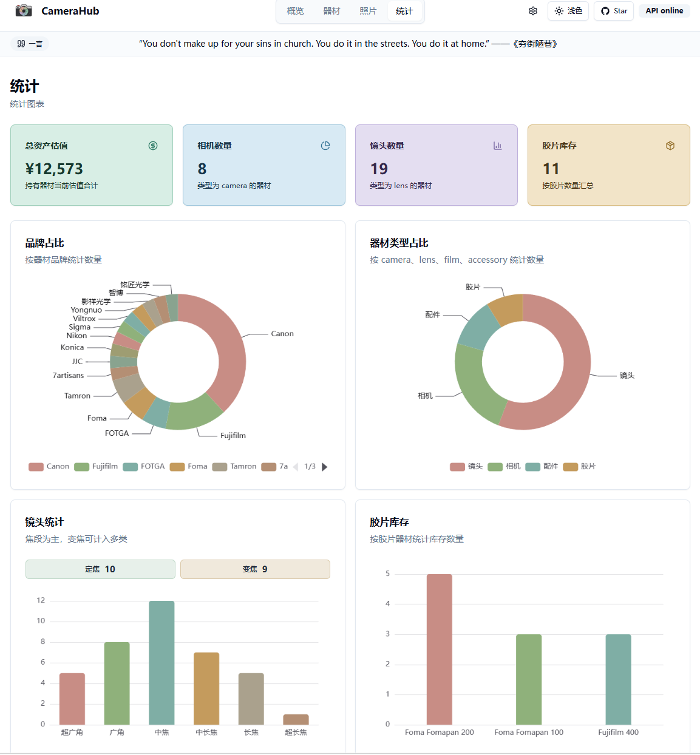Select the 定焦 10 filter button
This screenshot has height=755, width=700.
point(100,569)
